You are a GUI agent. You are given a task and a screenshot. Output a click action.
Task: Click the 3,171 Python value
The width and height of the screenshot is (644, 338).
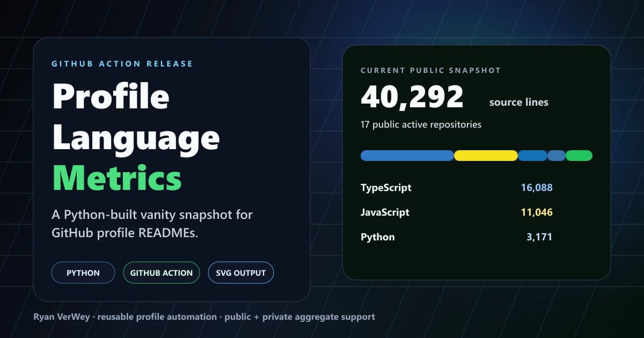coord(539,237)
